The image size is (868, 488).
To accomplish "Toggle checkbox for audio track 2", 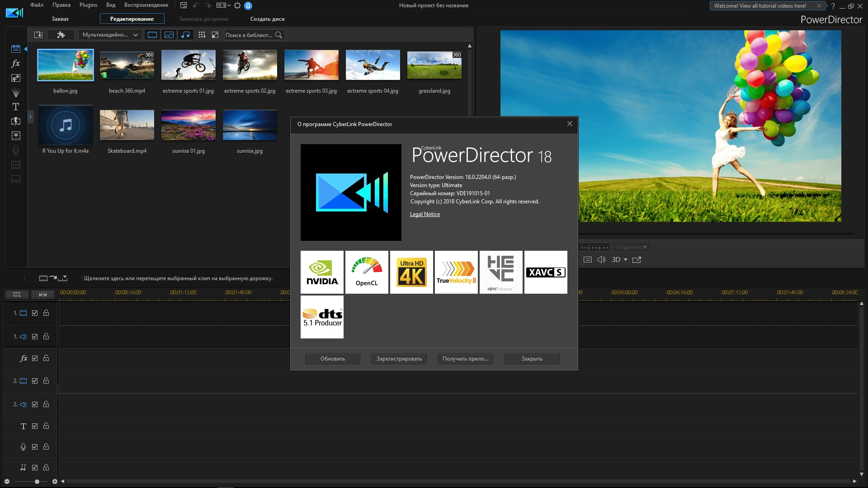I will [x=35, y=404].
